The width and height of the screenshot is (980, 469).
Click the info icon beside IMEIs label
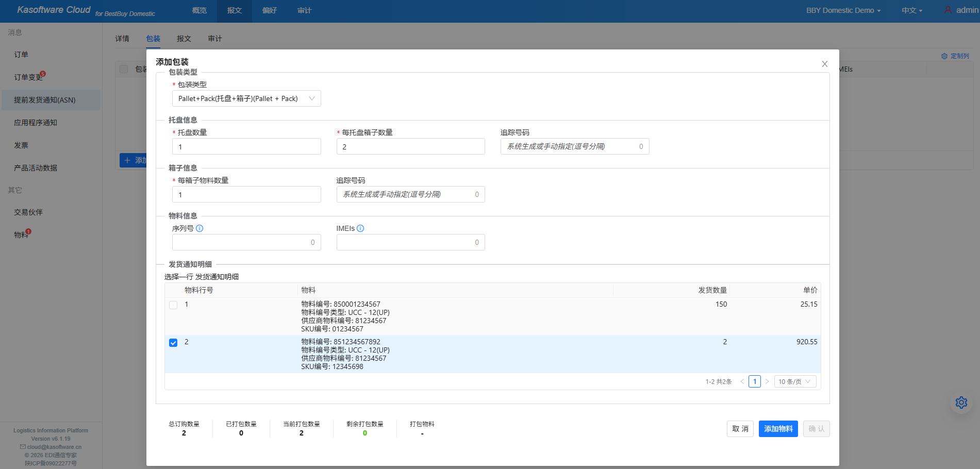(360, 228)
